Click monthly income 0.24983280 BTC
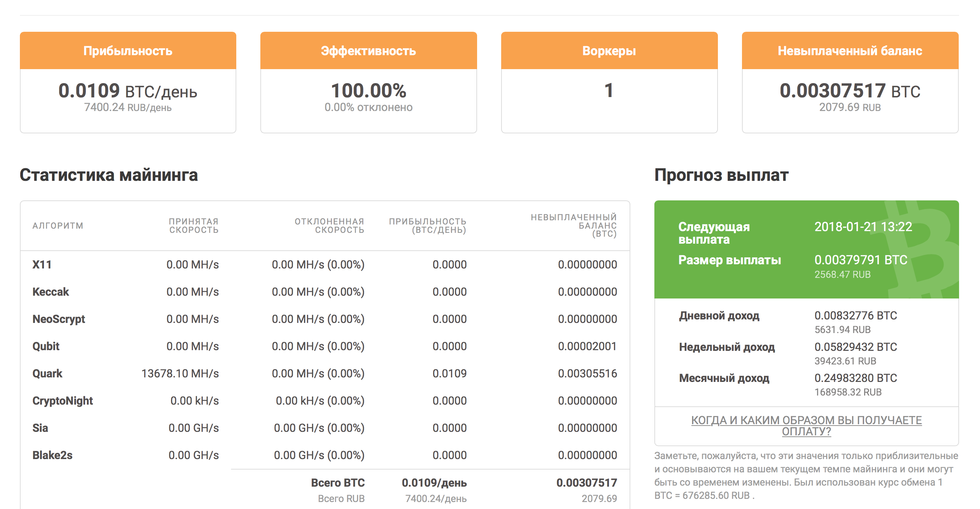The height and width of the screenshot is (509, 980). [x=856, y=378]
